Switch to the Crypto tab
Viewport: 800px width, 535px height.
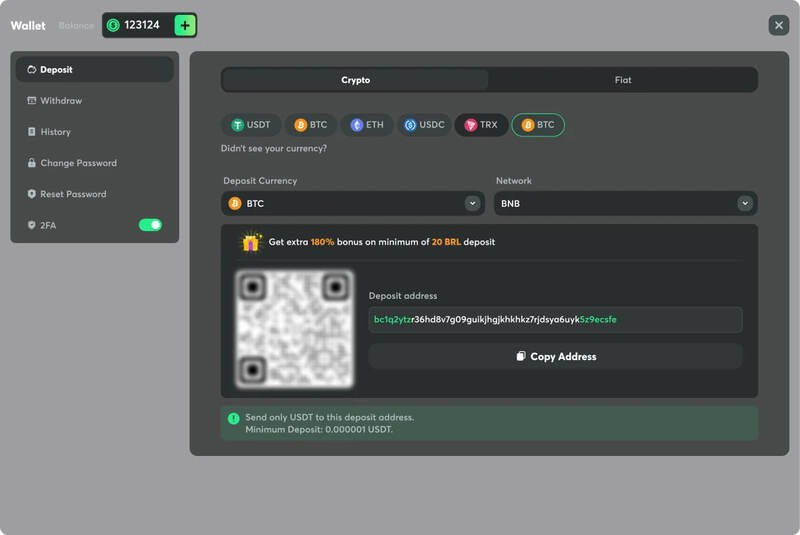coord(355,80)
